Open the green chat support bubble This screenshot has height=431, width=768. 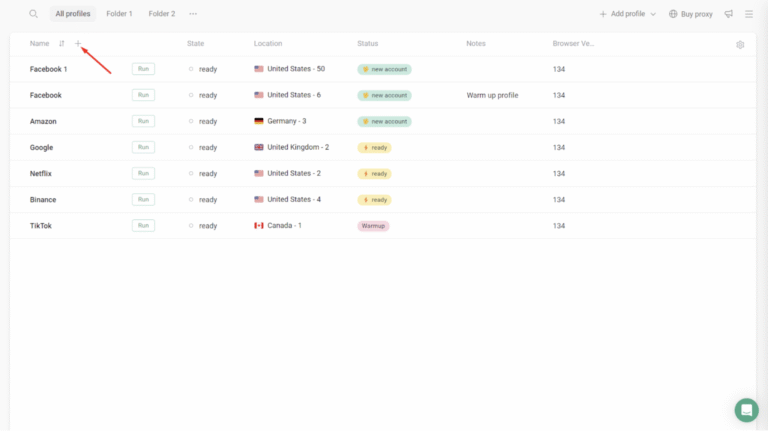click(x=746, y=410)
